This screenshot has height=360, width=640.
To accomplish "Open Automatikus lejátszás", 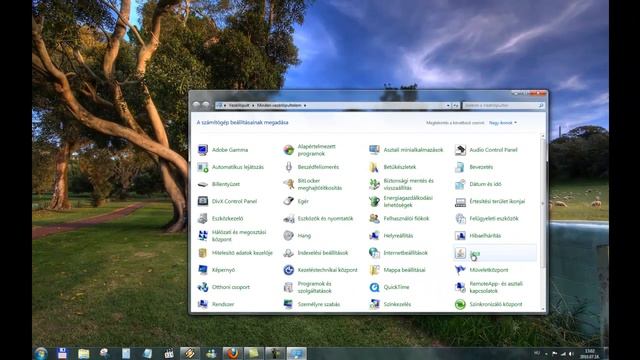I will pyautogui.click(x=231, y=167).
